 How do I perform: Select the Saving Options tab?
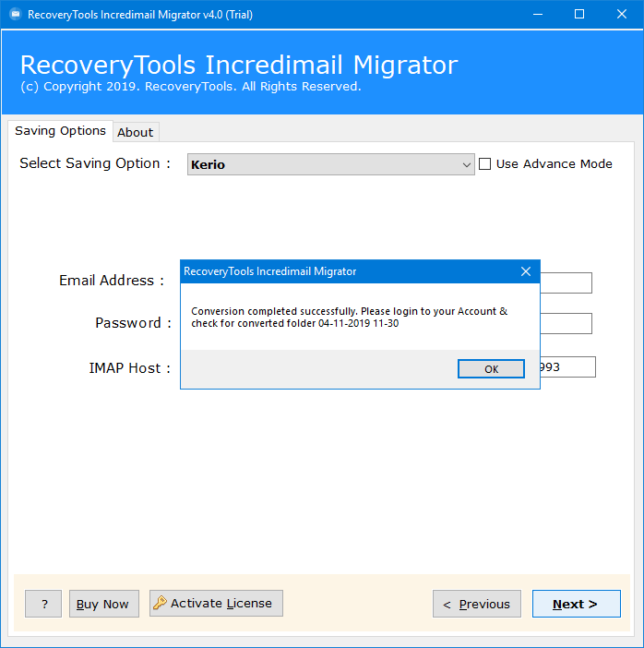click(60, 131)
